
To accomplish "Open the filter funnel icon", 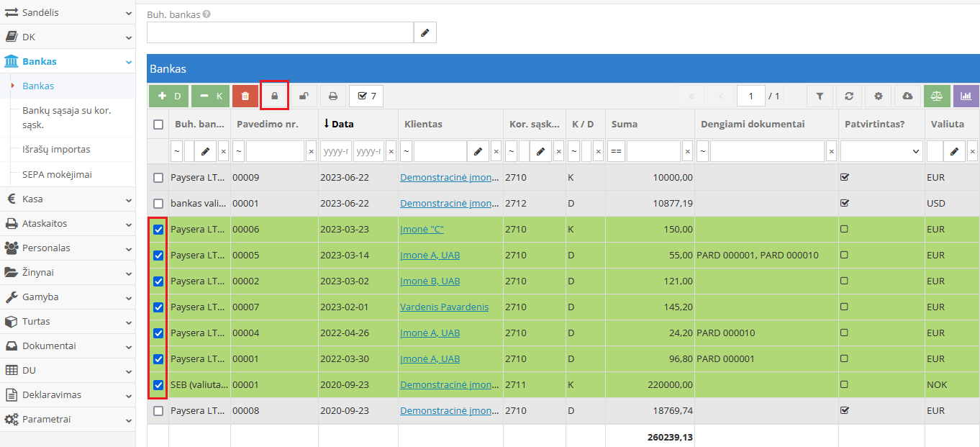I will click(x=820, y=96).
